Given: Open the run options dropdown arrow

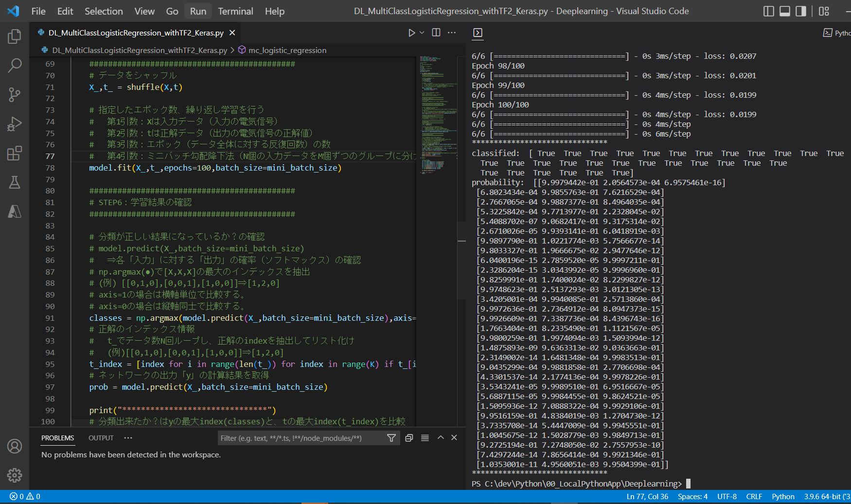Looking at the screenshot, I should coord(422,33).
